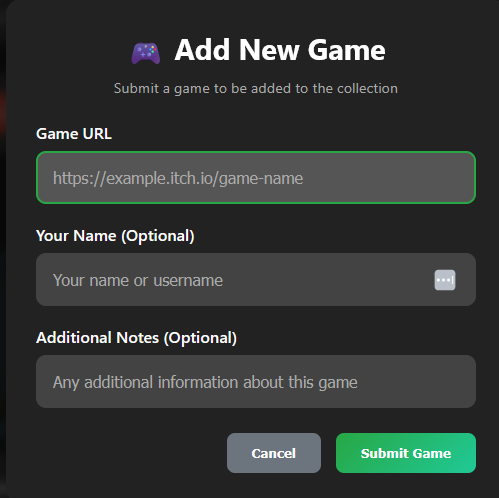
Task: Click the "Your name or username" placeholder
Action: (138, 280)
